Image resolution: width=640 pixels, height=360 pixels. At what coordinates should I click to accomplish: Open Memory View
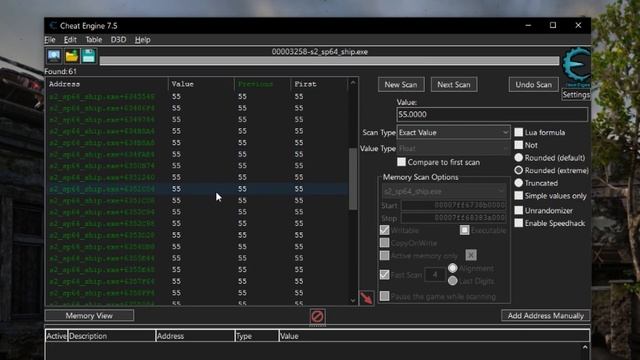(x=89, y=316)
